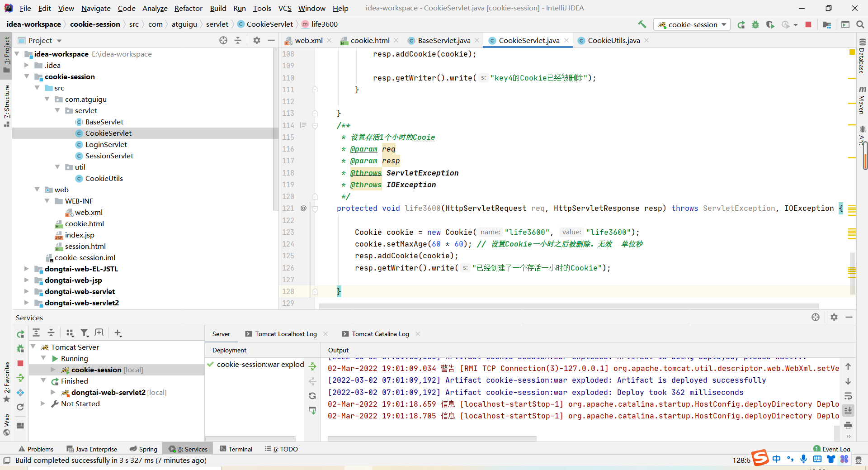
Task: Click the editor horizontal scrollbar
Action: tap(569, 306)
